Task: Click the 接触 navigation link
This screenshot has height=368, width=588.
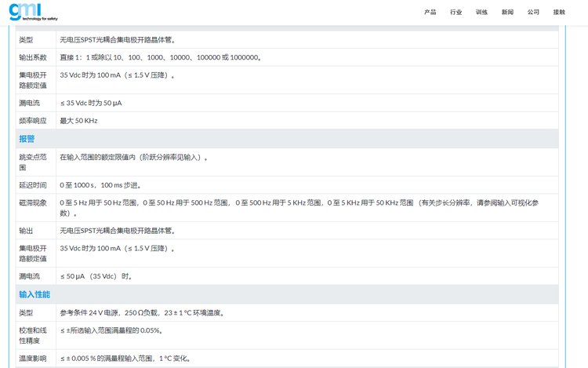Action: point(559,13)
